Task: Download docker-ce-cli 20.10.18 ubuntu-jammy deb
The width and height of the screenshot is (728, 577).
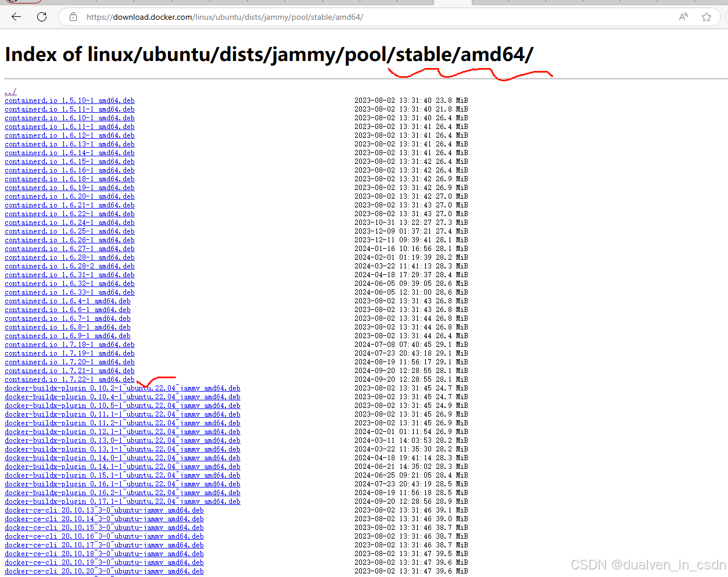Action: pos(104,554)
